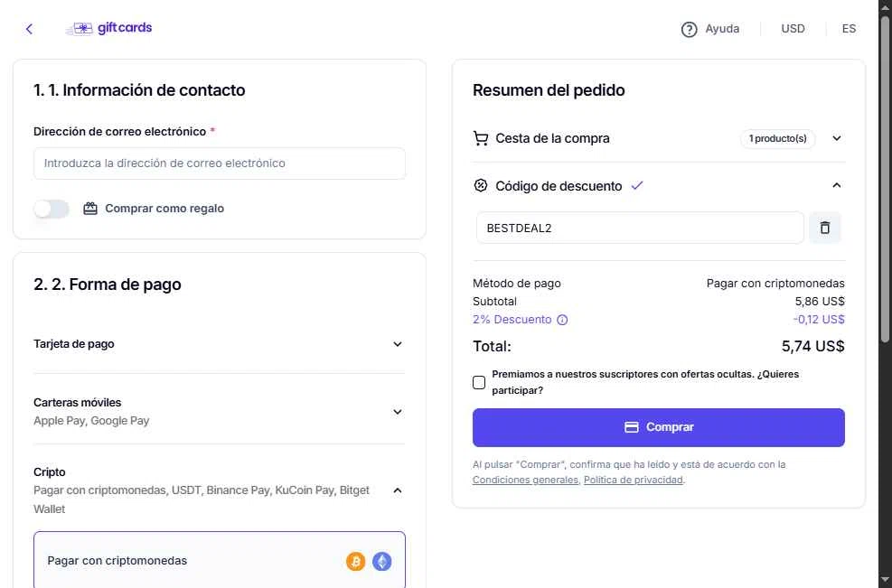Click the Ethereum icon in crypto payment option
This screenshot has height=588, width=892.
click(x=381, y=561)
